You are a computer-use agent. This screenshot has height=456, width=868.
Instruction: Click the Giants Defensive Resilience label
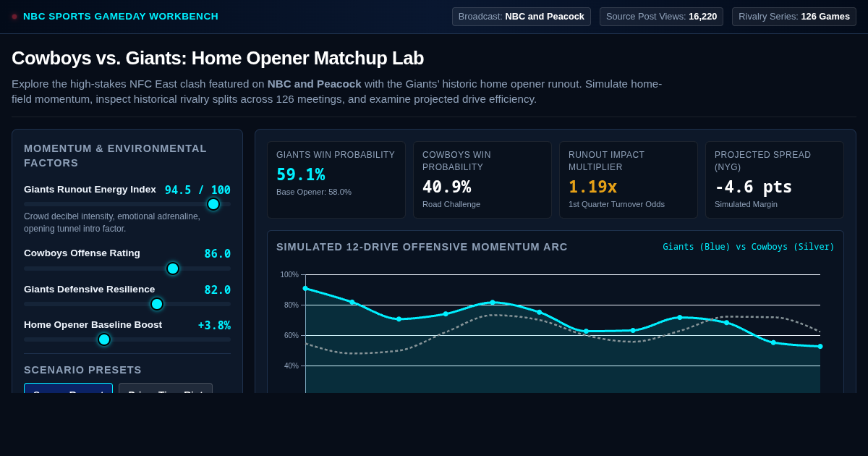tap(90, 289)
